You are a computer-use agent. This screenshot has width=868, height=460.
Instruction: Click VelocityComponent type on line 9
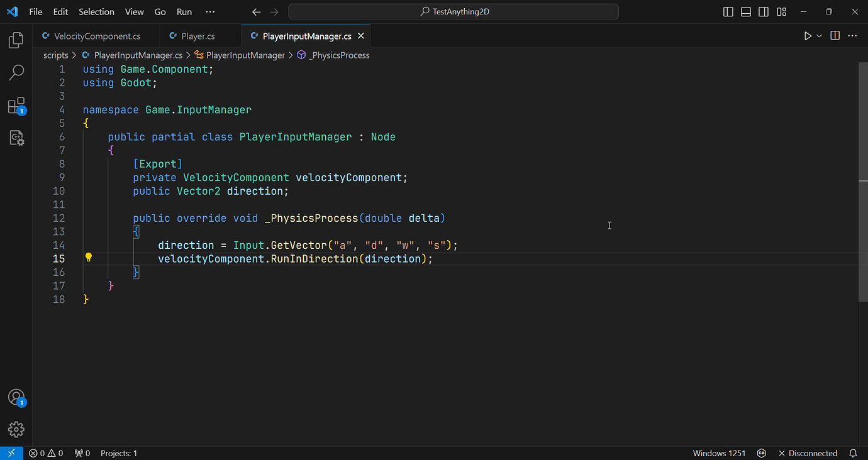point(236,178)
